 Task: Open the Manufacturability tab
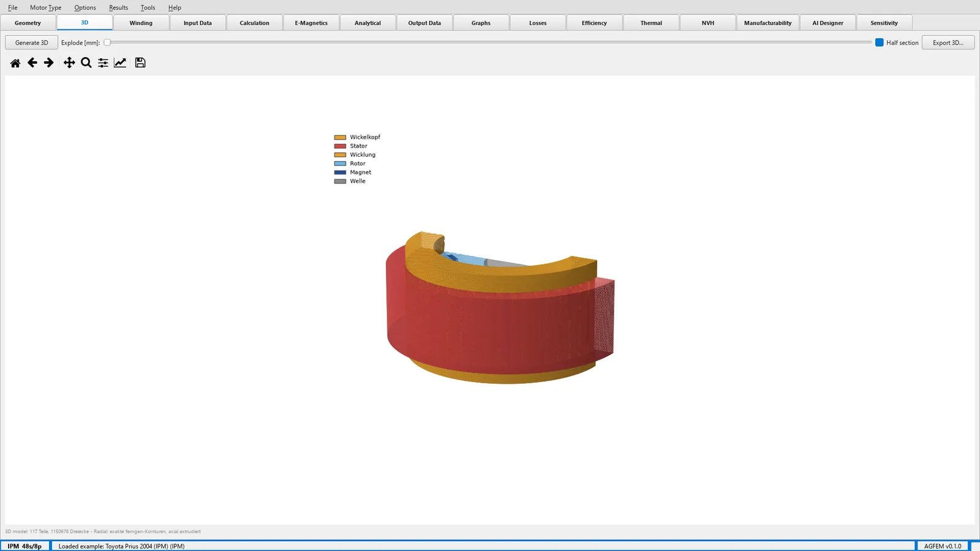(x=767, y=23)
